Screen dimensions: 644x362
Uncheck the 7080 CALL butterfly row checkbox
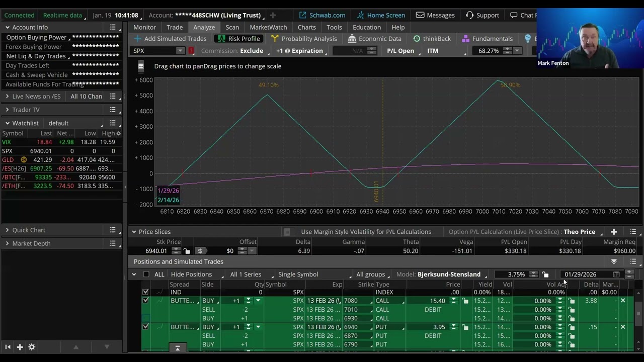[145, 301]
